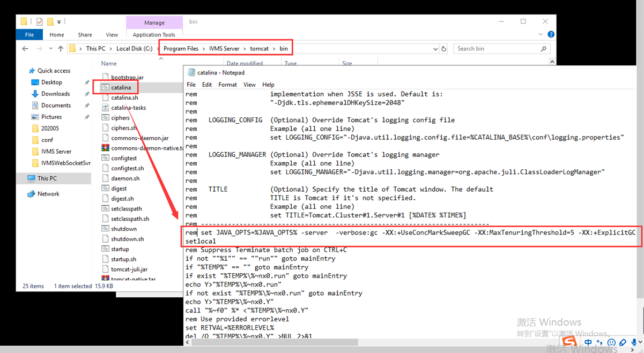Open Notepad Help menu
The height and width of the screenshot is (353, 644).
(268, 85)
